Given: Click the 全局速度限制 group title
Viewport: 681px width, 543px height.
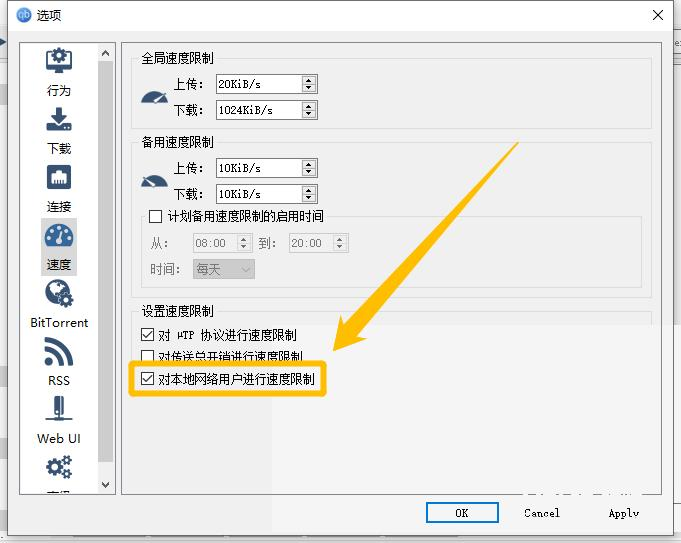Looking at the screenshot, I should [x=177, y=58].
